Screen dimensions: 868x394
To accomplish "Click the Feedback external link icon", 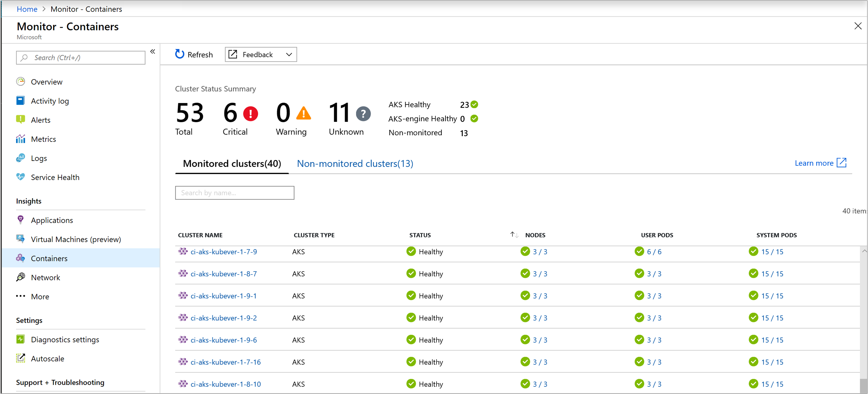I will [x=233, y=54].
